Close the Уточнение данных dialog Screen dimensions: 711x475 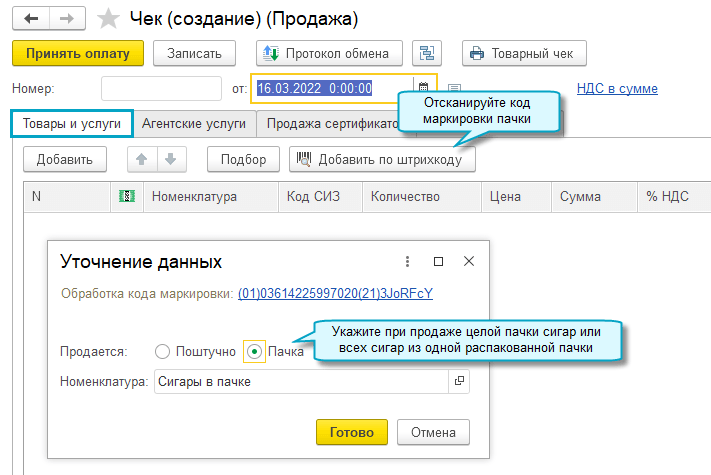coord(469,261)
